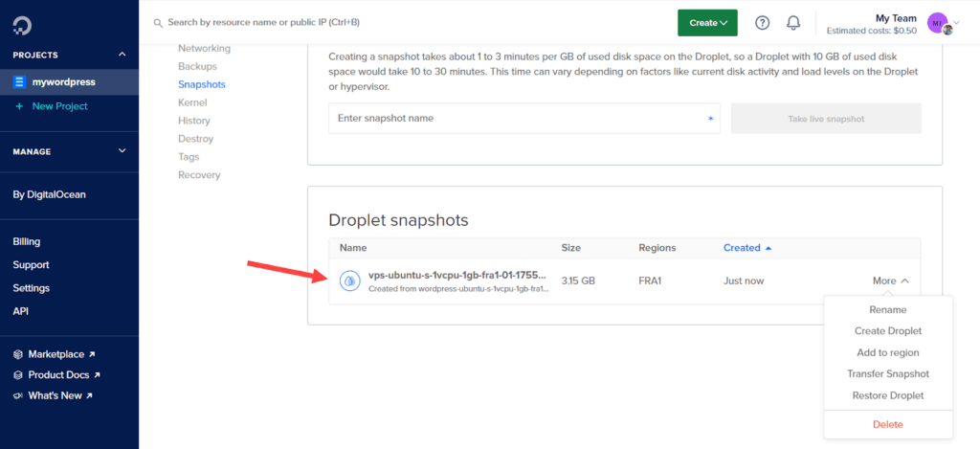This screenshot has width=980, height=449.
Task: Select Rename from the More menu
Action: click(887, 310)
